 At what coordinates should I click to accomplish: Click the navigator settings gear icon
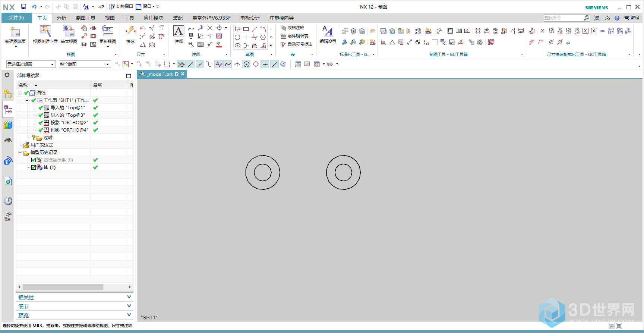(x=7, y=75)
